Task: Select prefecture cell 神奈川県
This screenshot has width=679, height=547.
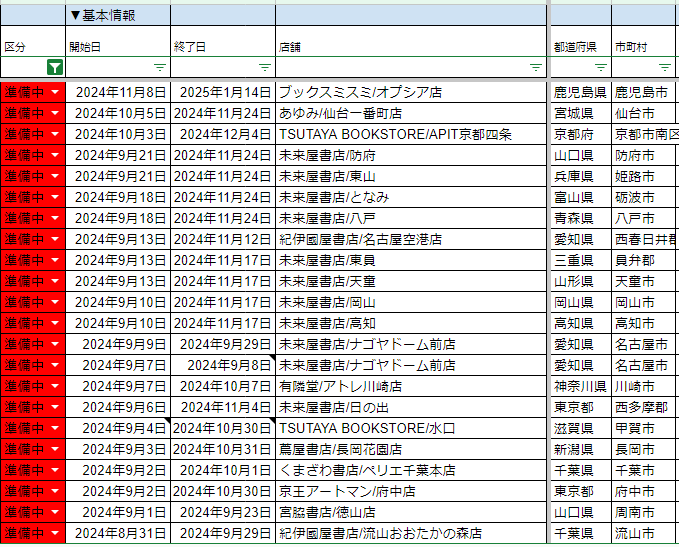Action: [x=581, y=386]
